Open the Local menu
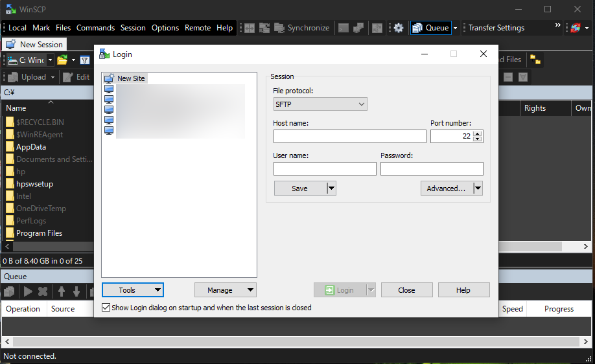This screenshot has height=364, width=595. click(x=17, y=28)
